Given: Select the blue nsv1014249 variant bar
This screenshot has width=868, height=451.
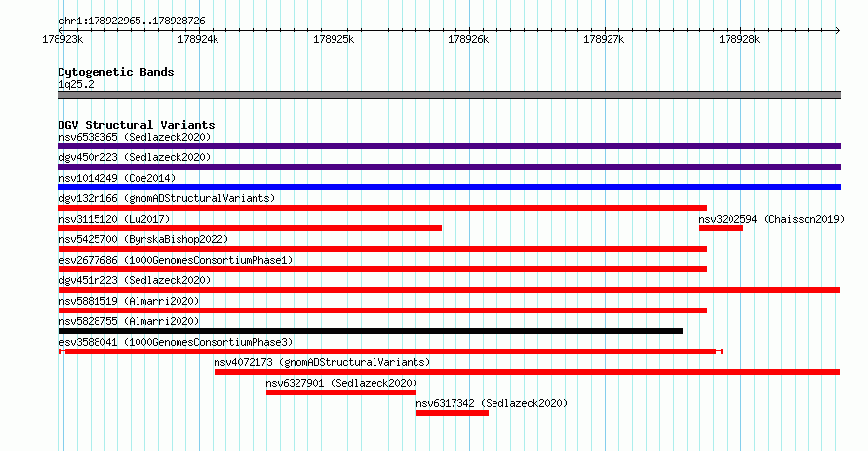Looking at the screenshot, I should click(449, 187).
